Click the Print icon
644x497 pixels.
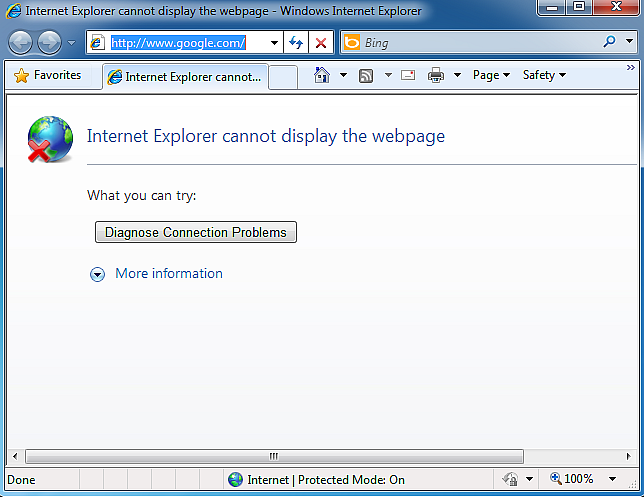pyautogui.click(x=436, y=75)
